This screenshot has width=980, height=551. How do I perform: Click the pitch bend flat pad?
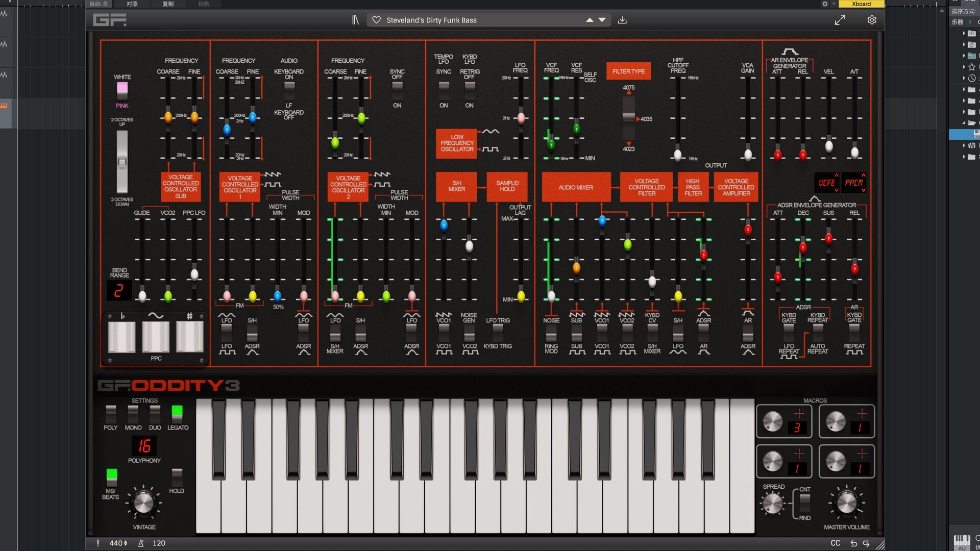(x=122, y=337)
